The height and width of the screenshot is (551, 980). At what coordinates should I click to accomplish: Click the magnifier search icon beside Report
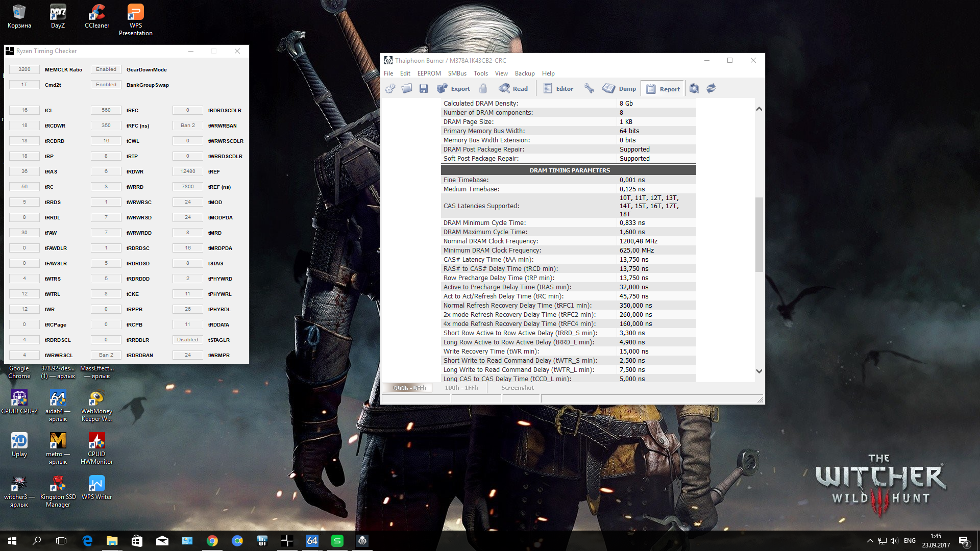(x=694, y=89)
